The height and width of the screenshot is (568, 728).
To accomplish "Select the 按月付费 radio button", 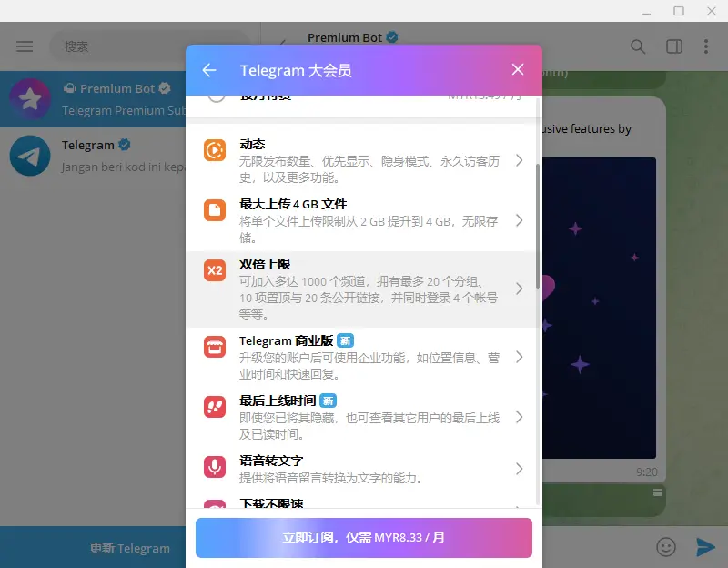I will click(x=217, y=95).
